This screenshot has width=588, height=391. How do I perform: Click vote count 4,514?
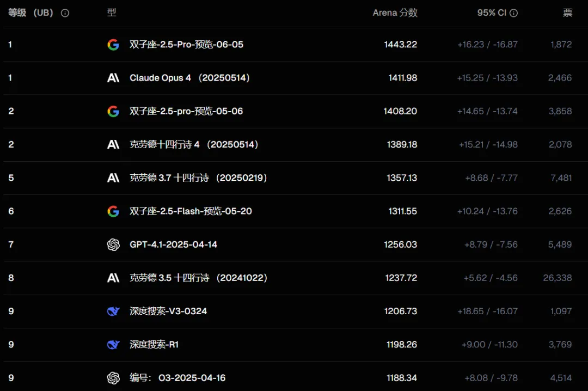(561, 378)
